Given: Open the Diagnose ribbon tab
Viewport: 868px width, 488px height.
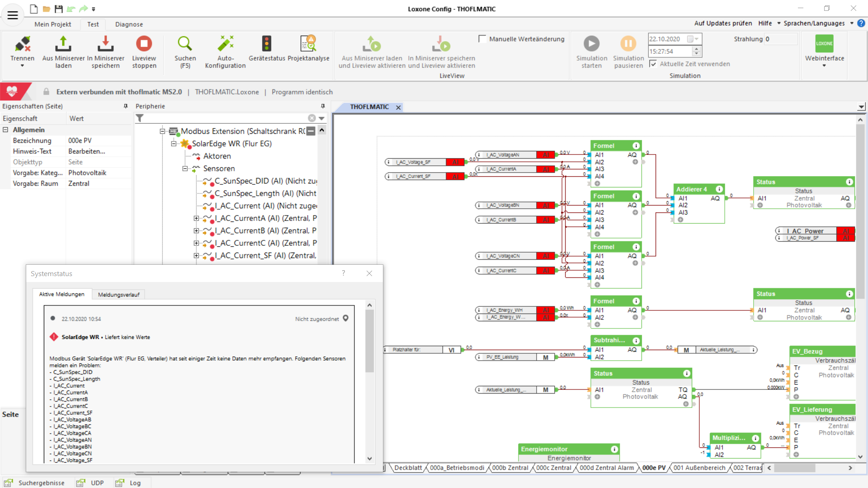Looking at the screenshot, I should pyautogui.click(x=129, y=24).
